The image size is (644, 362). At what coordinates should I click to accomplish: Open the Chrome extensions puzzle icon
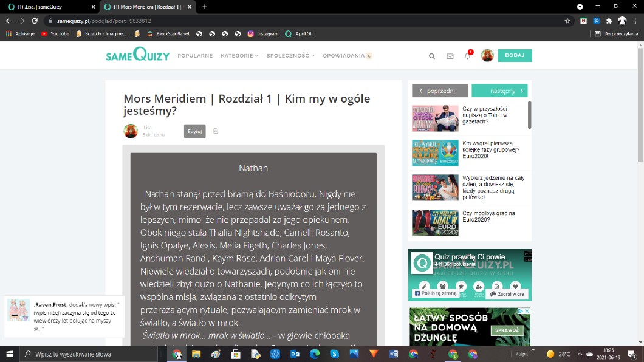[x=609, y=21]
